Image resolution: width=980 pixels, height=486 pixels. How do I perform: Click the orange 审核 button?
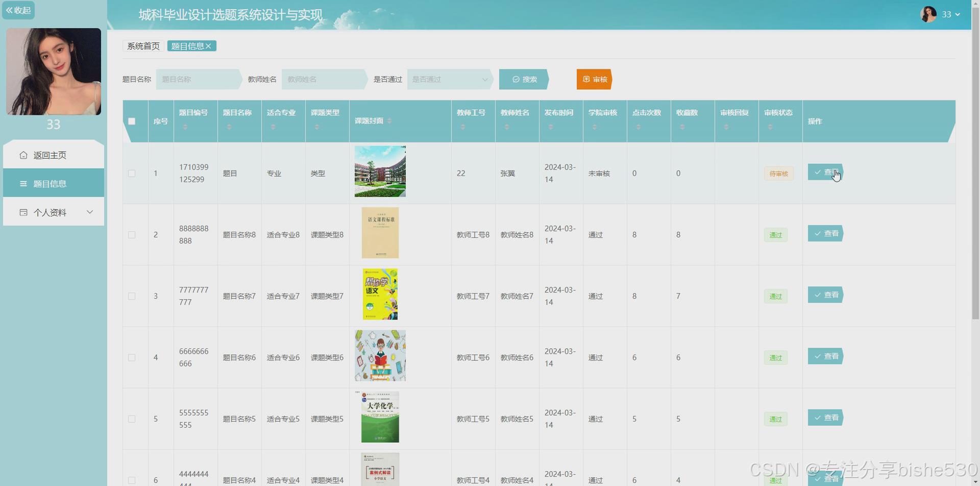pos(594,79)
